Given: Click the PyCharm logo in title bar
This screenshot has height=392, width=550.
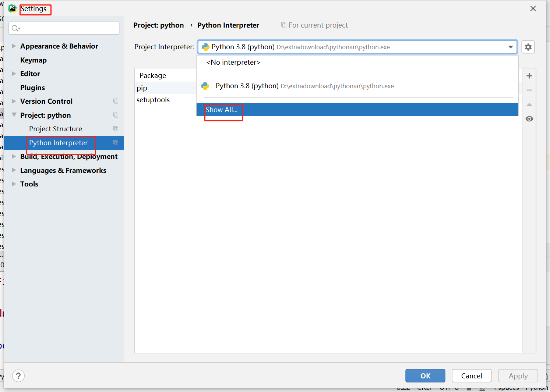Looking at the screenshot, I should coord(13,8).
